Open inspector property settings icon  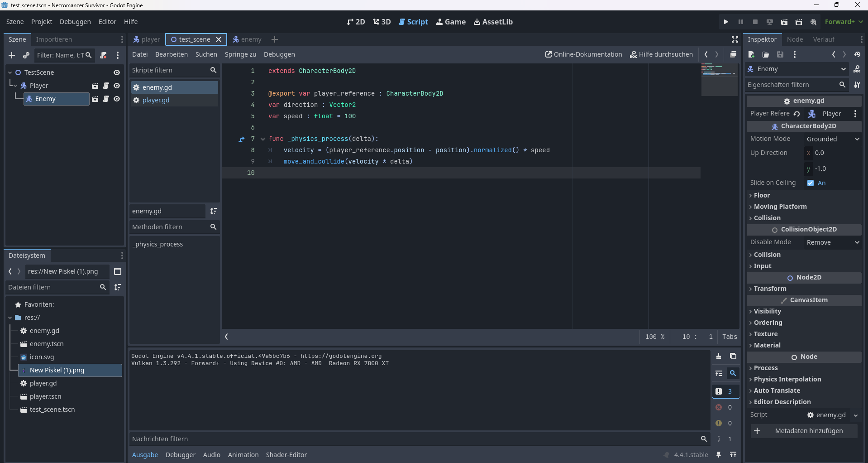[x=857, y=85]
